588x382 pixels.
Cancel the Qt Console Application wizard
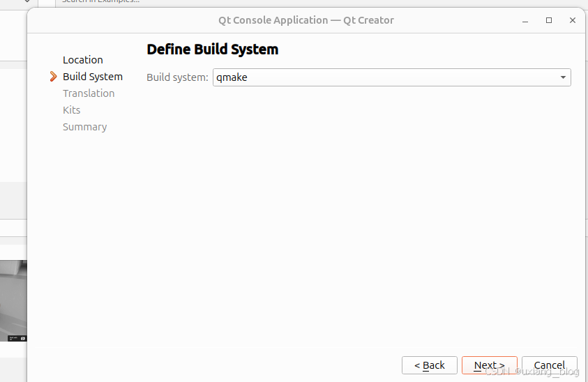(x=550, y=365)
